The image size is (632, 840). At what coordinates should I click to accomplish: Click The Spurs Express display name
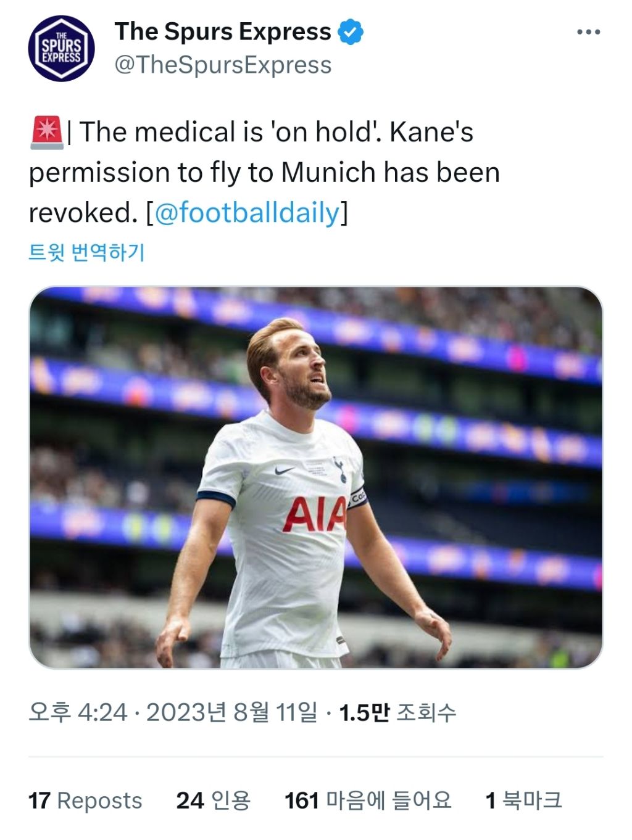coord(223,31)
